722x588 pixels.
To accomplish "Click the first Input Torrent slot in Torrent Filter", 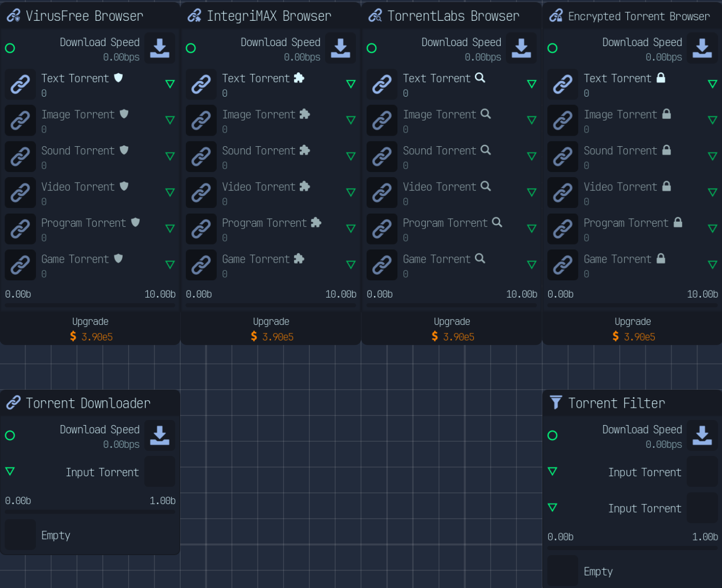I will pos(702,472).
